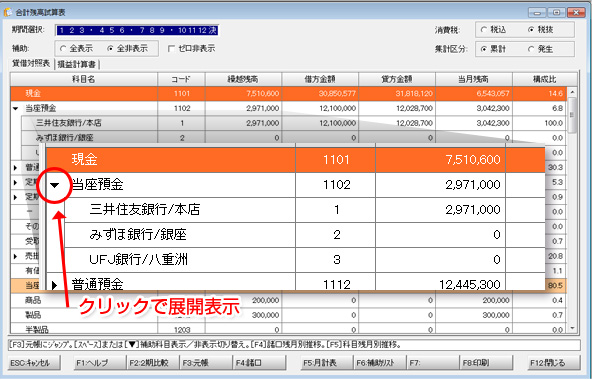Click the table scrollbar down arrow
The height and width of the screenshot is (380, 595).
[572, 328]
